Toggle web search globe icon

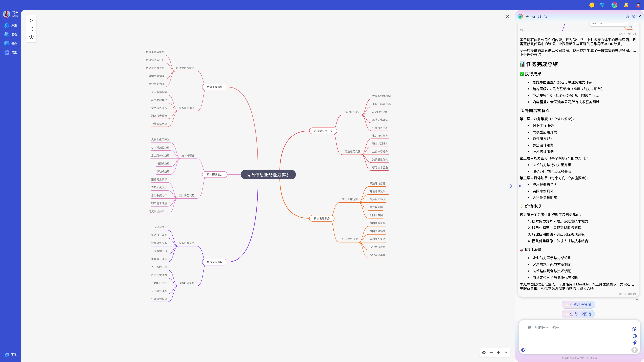(x=634, y=336)
